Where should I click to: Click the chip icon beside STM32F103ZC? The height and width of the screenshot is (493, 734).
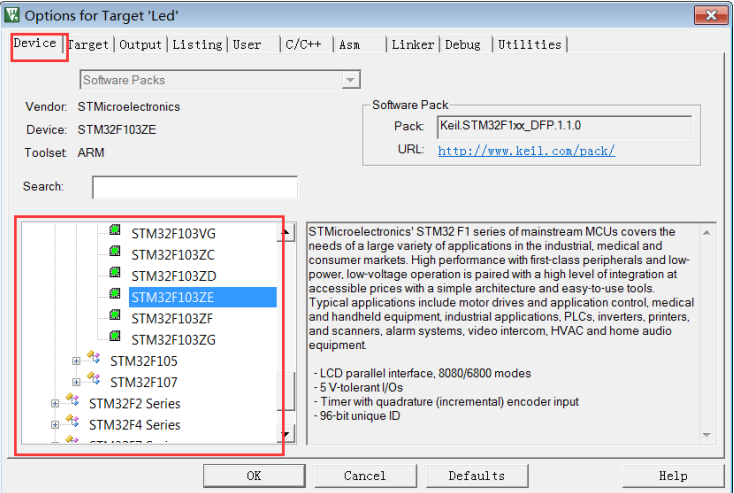[x=115, y=251]
